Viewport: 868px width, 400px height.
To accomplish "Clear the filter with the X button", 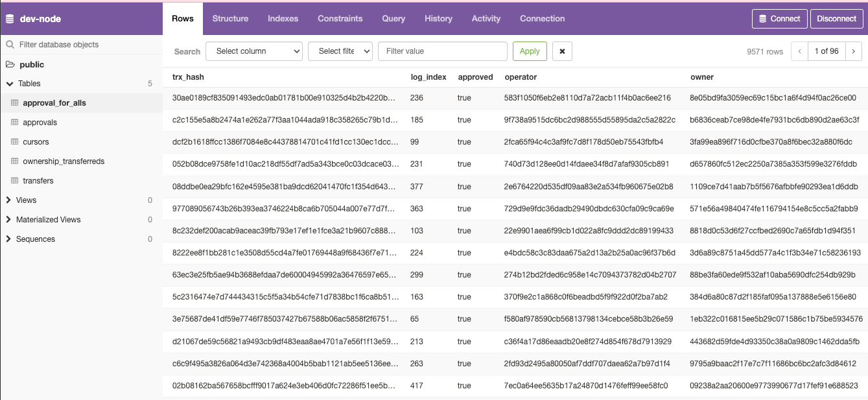I will coord(562,51).
